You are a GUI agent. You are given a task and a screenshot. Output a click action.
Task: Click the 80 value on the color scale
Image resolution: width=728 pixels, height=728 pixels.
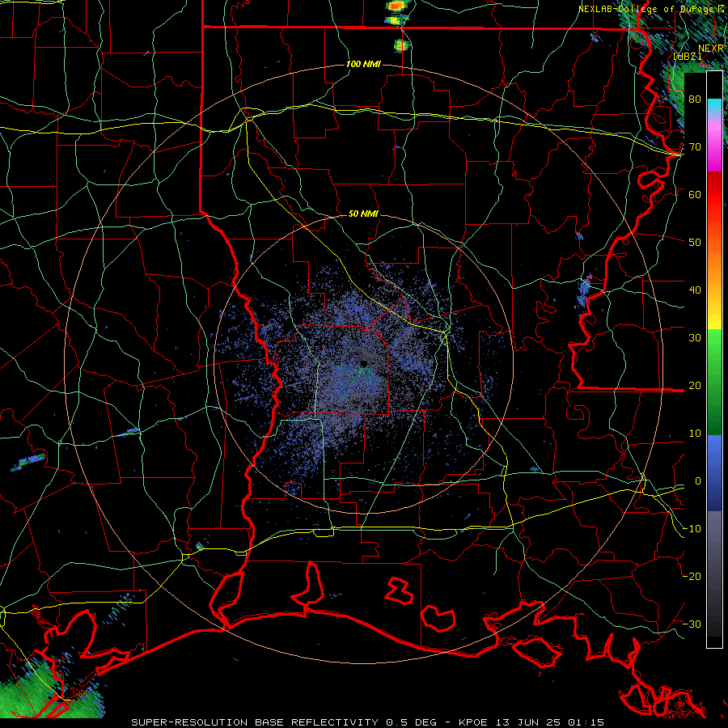[x=695, y=99]
